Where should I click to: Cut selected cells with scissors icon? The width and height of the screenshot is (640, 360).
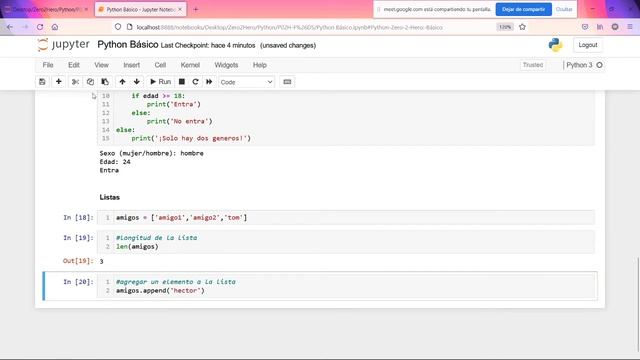click(x=75, y=82)
